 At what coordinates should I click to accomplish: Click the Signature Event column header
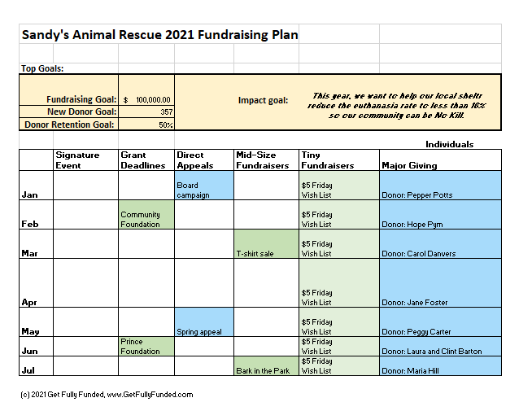point(85,160)
